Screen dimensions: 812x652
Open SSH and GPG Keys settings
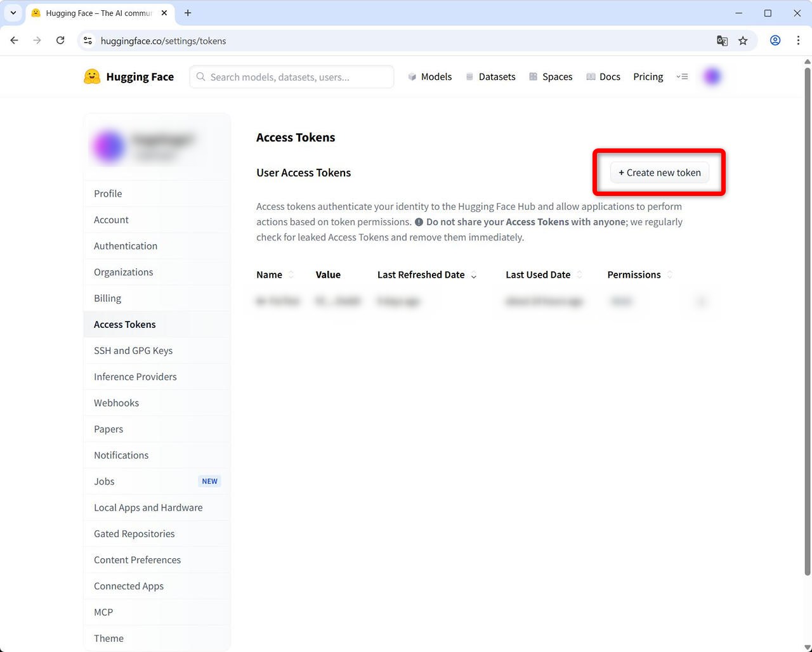tap(133, 351)
